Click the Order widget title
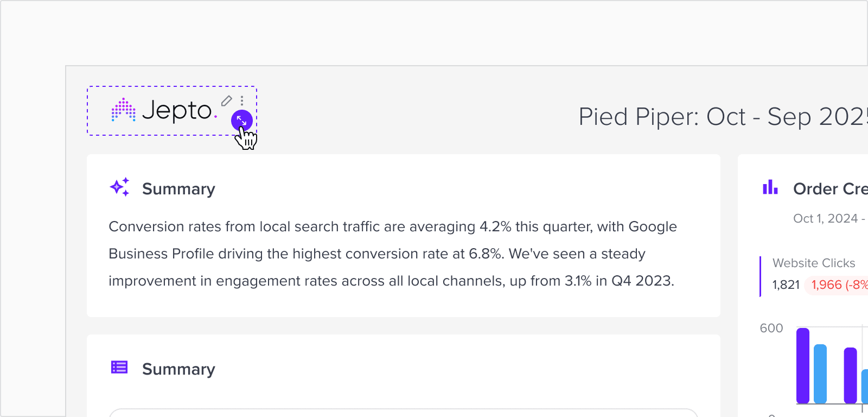 [x=831, y=189]
